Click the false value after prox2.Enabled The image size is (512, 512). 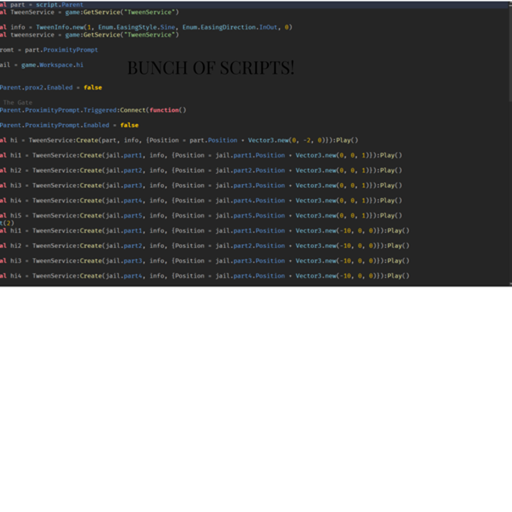pos(93,88)
